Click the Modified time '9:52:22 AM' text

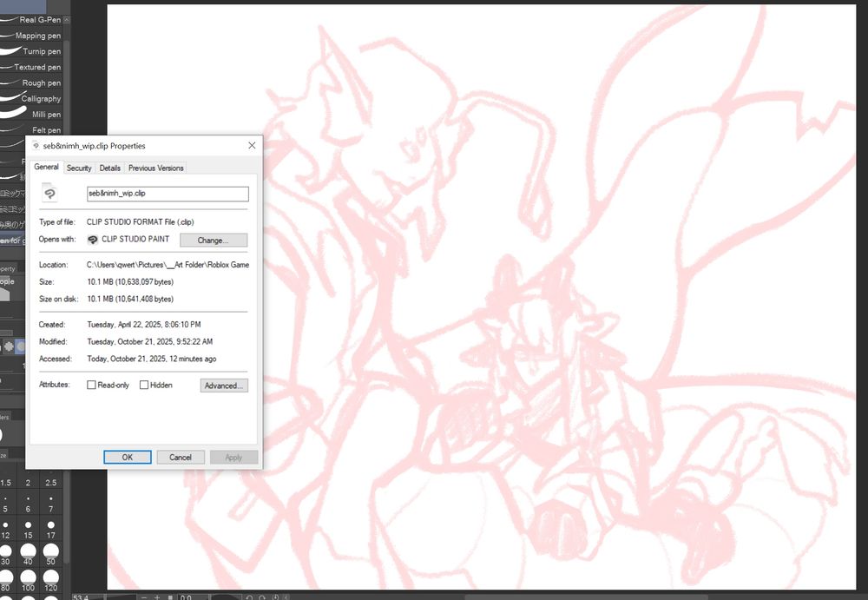tap(194, 342)
